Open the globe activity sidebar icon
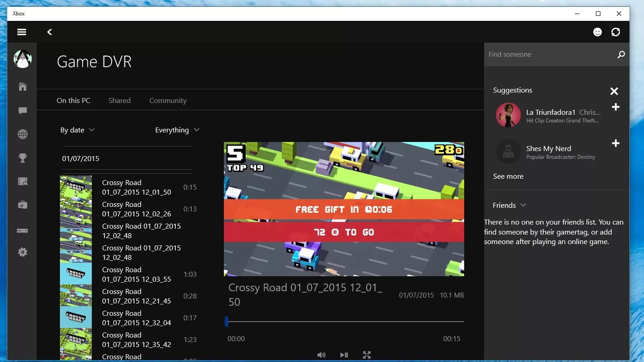 coord(22,134)
